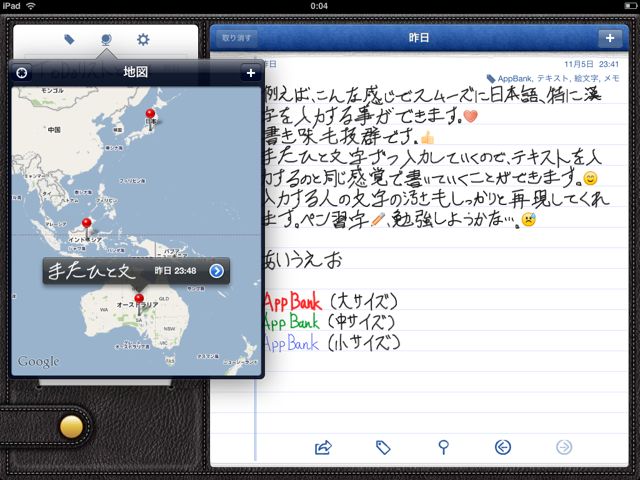This screenshot has width=640, height=480.
Task: Tap the smiling face emoji in note
Action: click(590, 178)
